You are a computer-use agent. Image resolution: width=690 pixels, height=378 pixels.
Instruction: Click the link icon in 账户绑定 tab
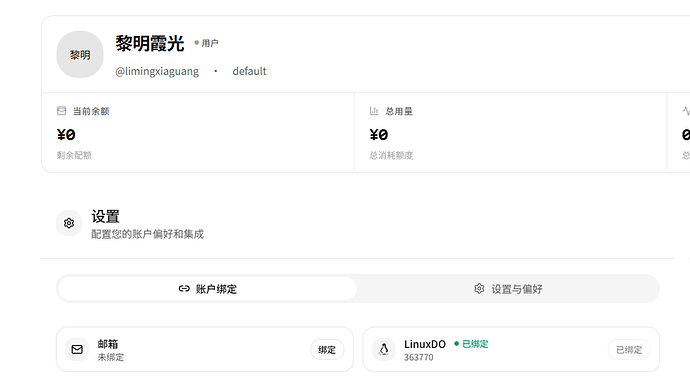pyautogui.click(x=184, y=289)
